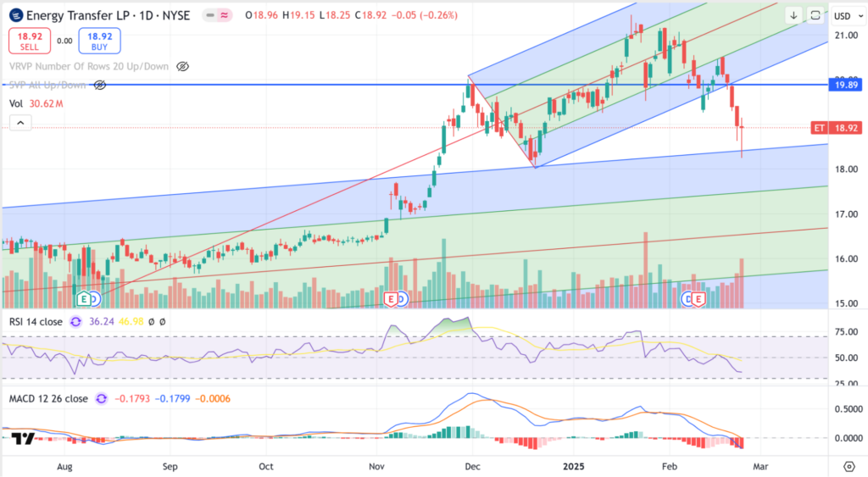
Task: Click the Mar label on time axis
Action: point(760,467)
